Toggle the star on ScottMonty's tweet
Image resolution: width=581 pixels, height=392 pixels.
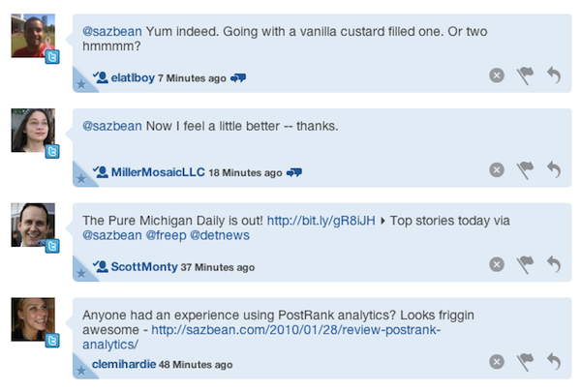coord(80,274)
